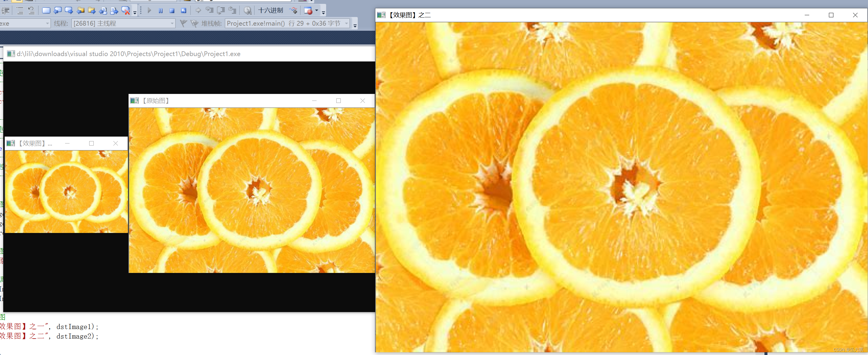Clear all bookmarks with red X icon
Screen dimensions: 868x355
point(126,10)
